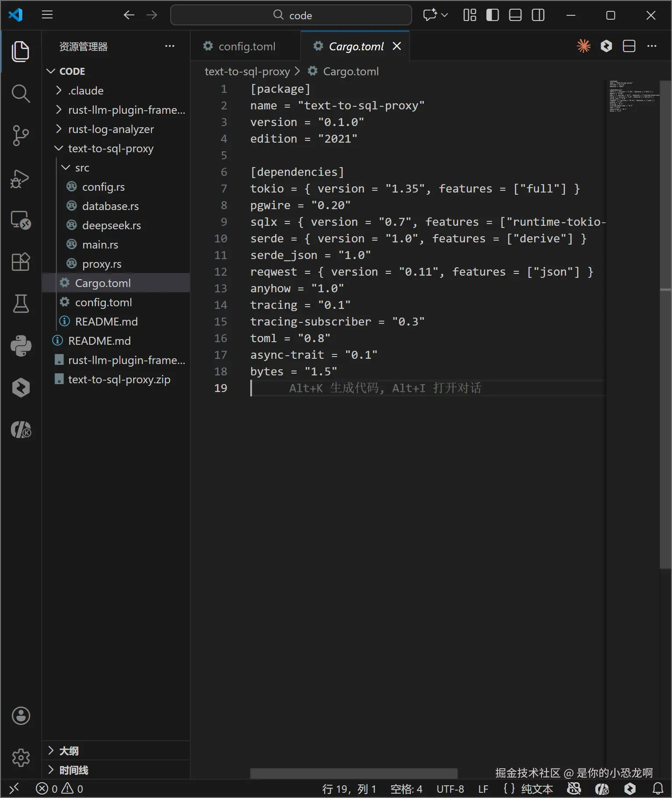
Task: Open the Python sidebar panel
Action: [21, 346]
